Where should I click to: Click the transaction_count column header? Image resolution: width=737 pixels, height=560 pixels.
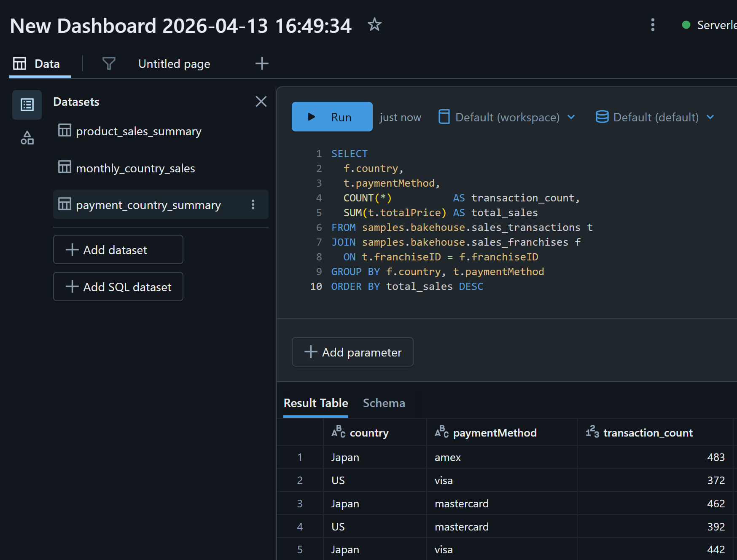pyautogui.click(x=648, y=433)
